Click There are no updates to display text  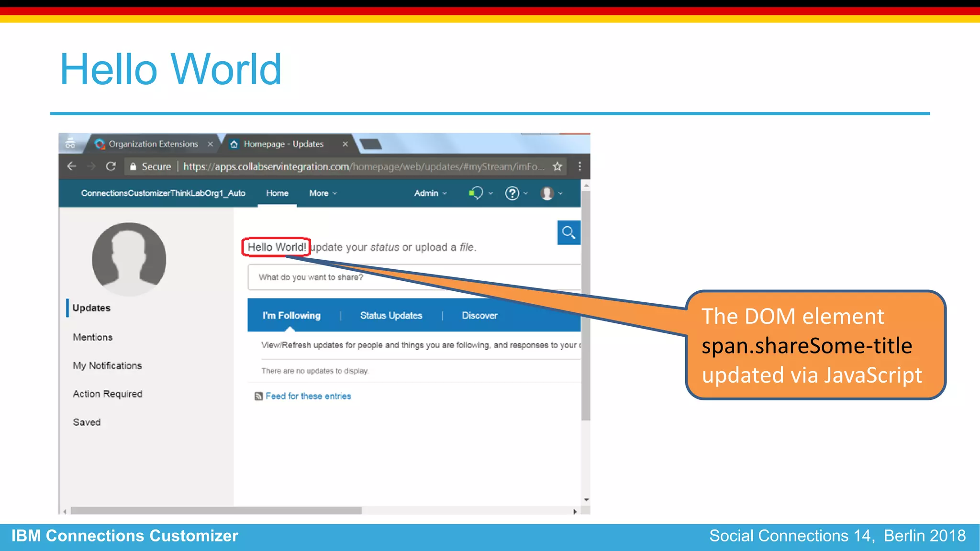315,371
